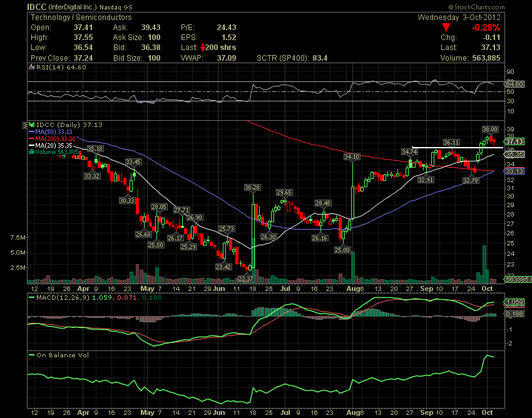The width and height of the screenshot is (532, 418).
Task: Click the EPS value 1.52
Action: (x=229, y=38)
